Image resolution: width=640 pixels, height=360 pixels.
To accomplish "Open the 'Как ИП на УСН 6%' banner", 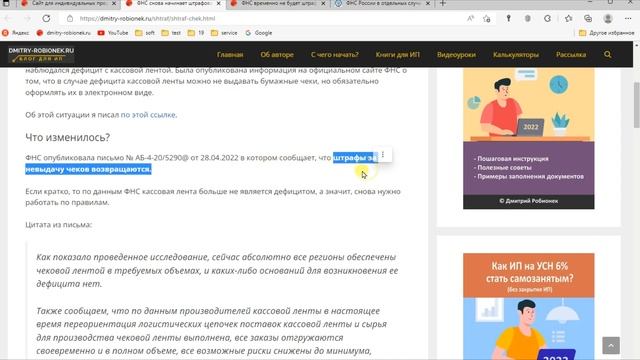I will [x=529, y=306].
